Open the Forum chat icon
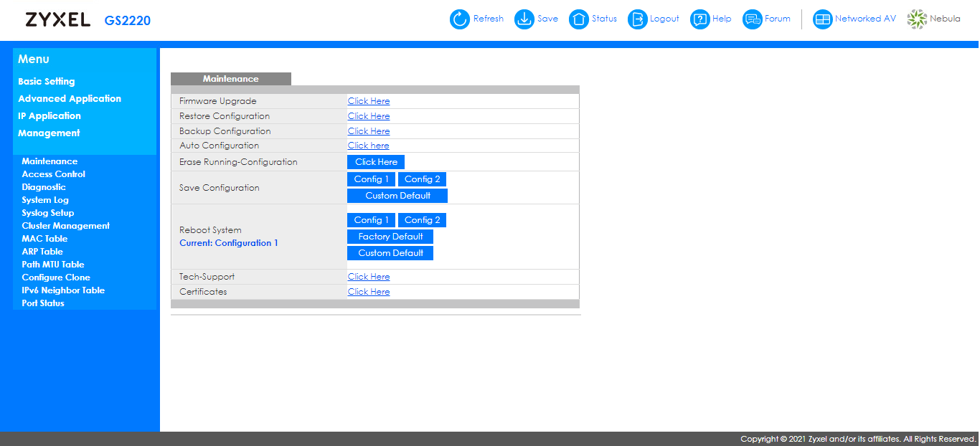This screenshot has width=980, height=446. point(752,19)
